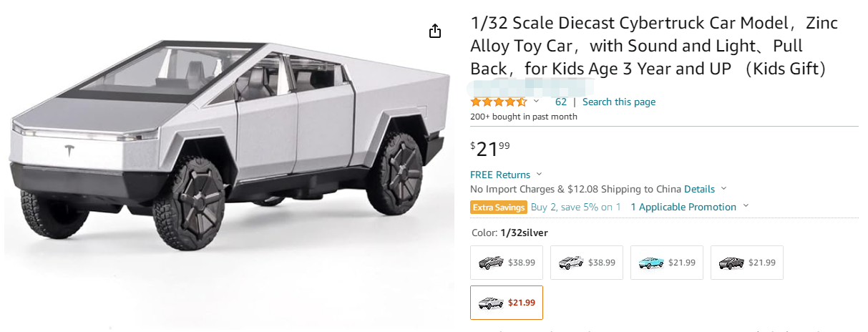Image resolution: width=868 pixels, height=332 pixels.
Task: Open the 62 ratings link
Action: pyautogui.click(x=561, y=102)
